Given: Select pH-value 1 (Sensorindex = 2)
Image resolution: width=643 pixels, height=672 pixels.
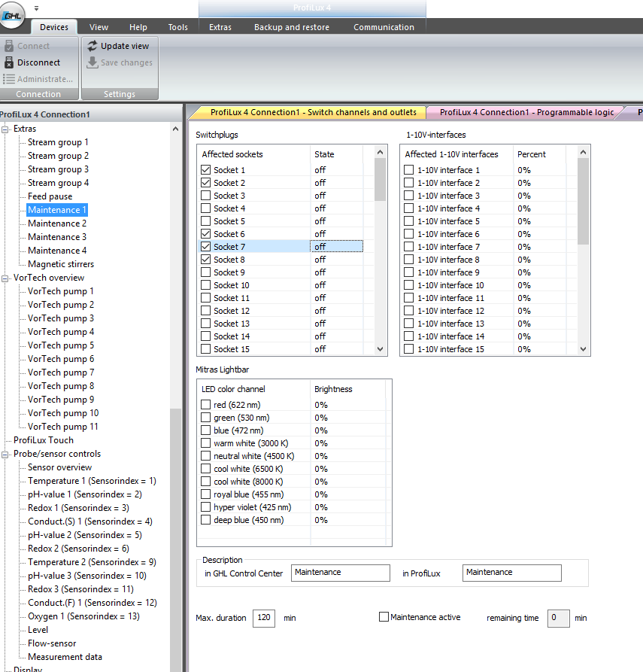Looking at the screenshot, I should click(x=85, y=494).
